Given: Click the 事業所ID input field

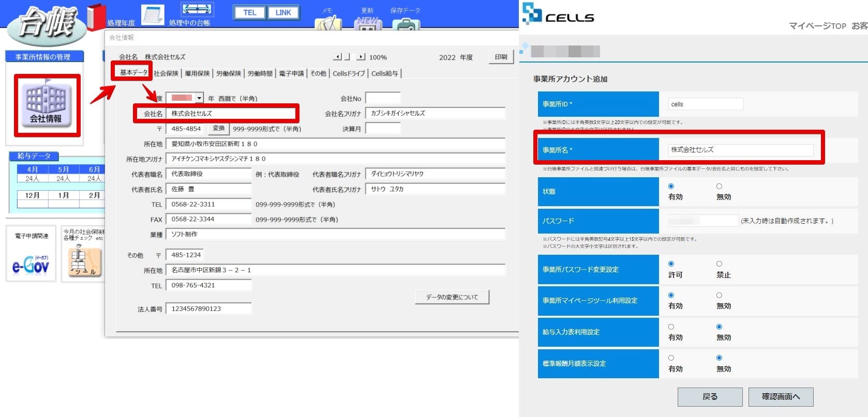Looking at the screenshot, I should click(706, 104).
